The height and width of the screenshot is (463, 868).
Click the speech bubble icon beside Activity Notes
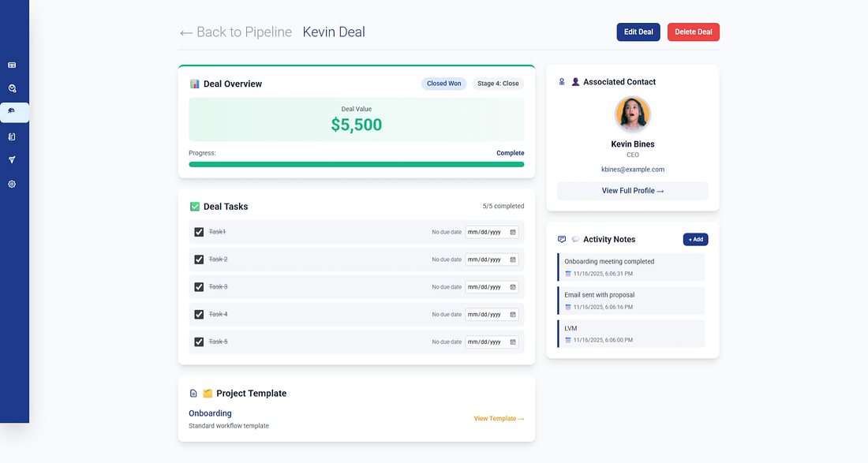(x=576, y=240)
